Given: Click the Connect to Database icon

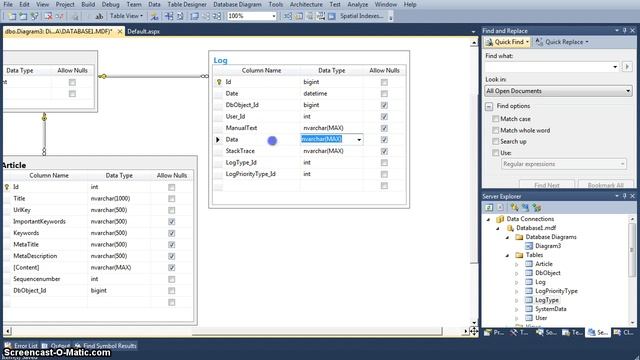Looking at the screenshot, I should point(514,207).
